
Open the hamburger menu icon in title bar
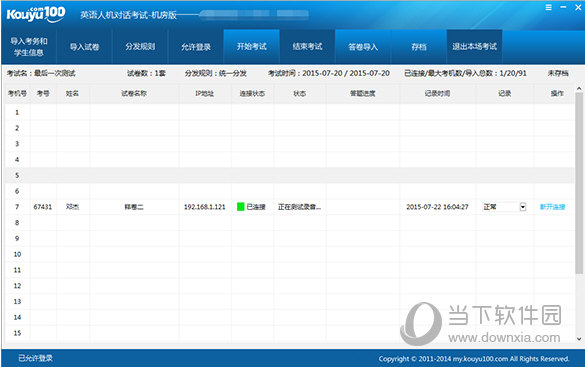[x=548, y=7]
